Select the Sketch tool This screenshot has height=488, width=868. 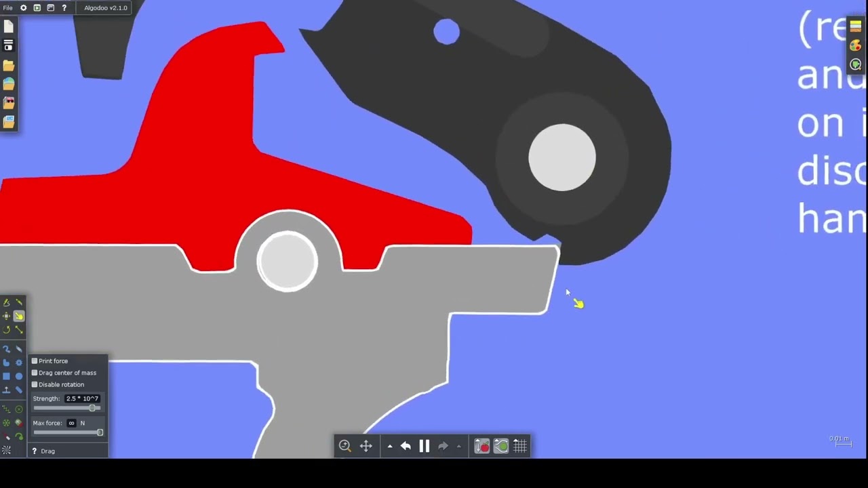(6, 302)
